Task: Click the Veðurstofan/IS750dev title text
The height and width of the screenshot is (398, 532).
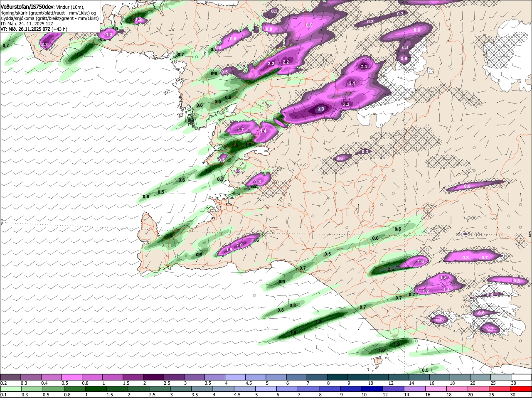Action: tap(27, 7)
